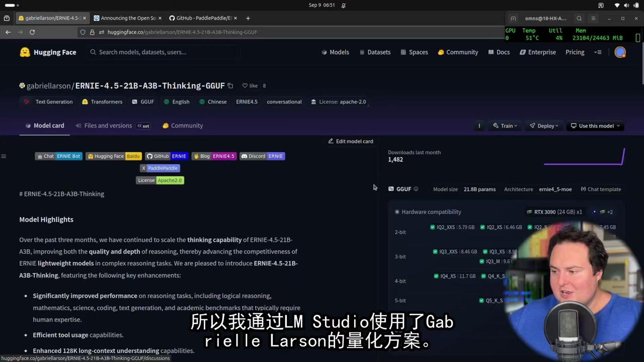This screenshot has width=644, height=362.
Task: Open the terminal window hamburger menu
Action: [x=593, y=19]
